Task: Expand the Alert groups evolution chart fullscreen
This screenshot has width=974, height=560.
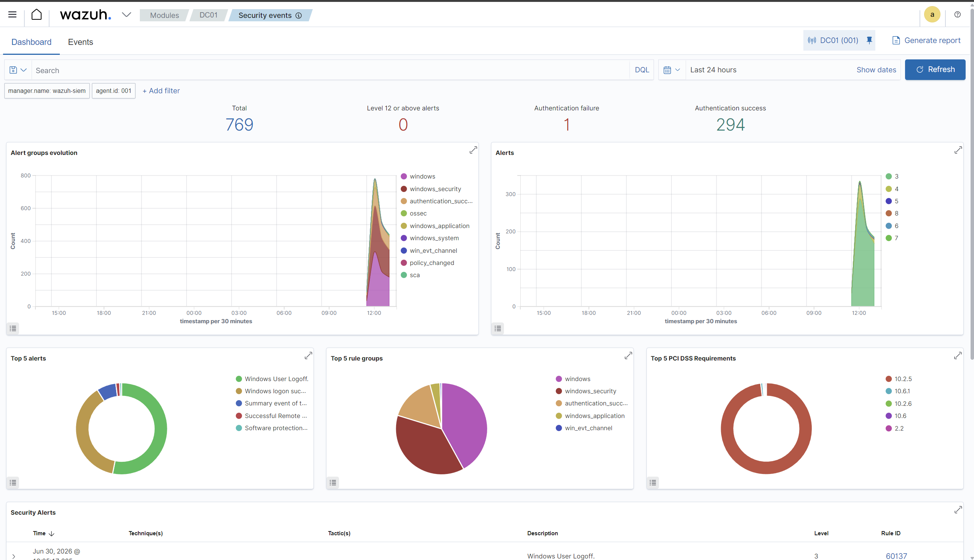Action: tap(473, 150)
